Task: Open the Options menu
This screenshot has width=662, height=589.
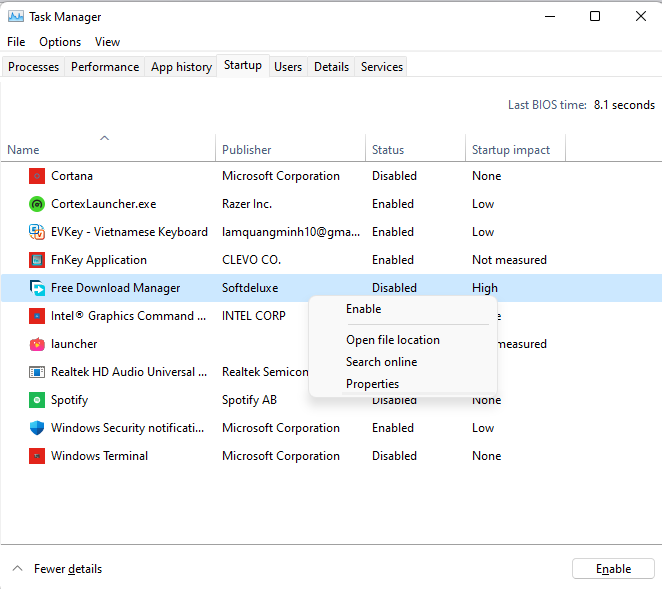Action: point(60,42)
